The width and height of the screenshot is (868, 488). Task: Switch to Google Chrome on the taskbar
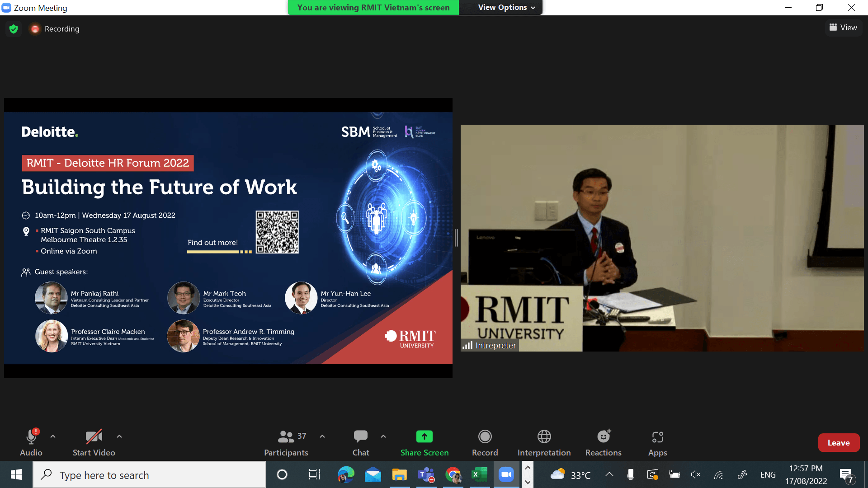pos(453,474)
